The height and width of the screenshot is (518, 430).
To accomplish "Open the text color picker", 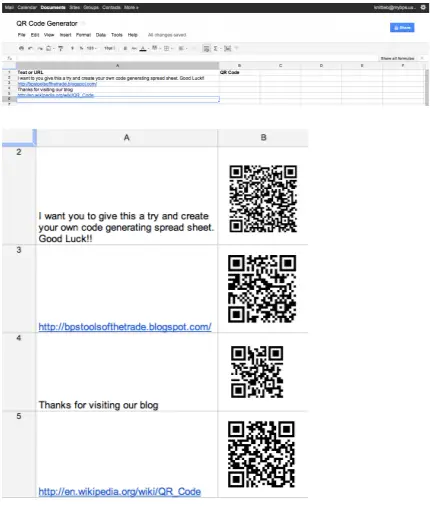I will pos(143,49).
